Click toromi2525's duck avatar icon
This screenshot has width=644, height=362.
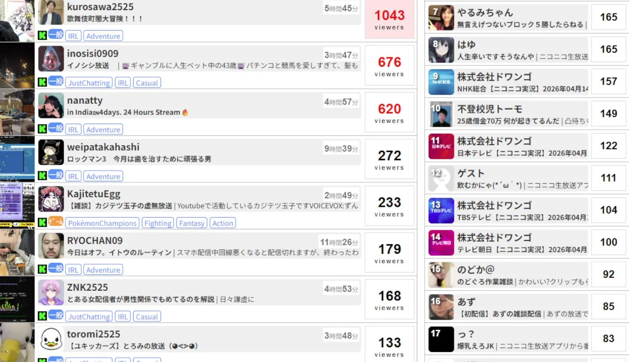pos(51,339)
